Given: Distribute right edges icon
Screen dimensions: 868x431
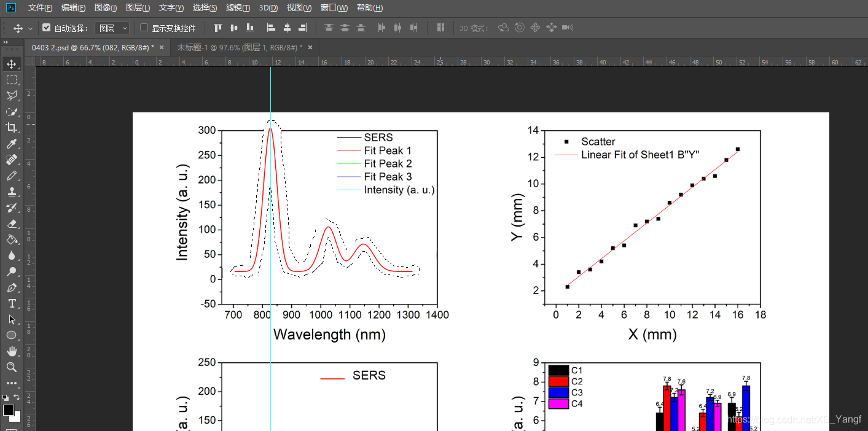Looking at the screenshot, I should click(x=414, y=28).
